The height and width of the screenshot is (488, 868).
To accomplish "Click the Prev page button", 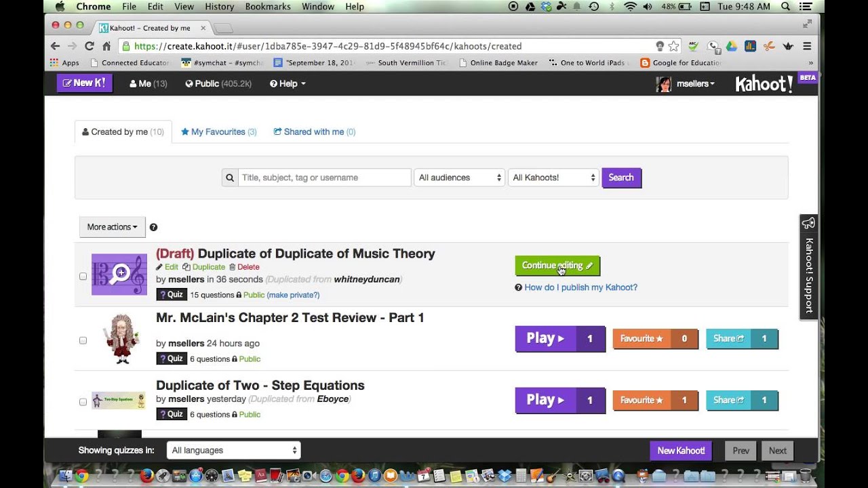I will [741, 451].
